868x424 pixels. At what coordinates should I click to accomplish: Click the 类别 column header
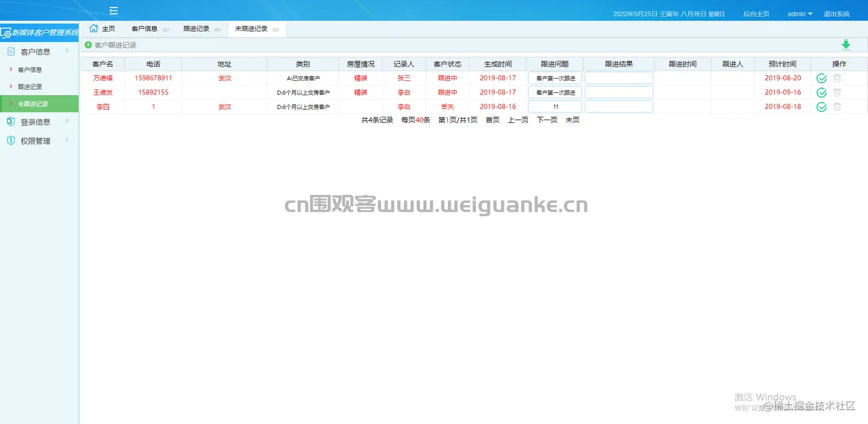tap(303, 64)
